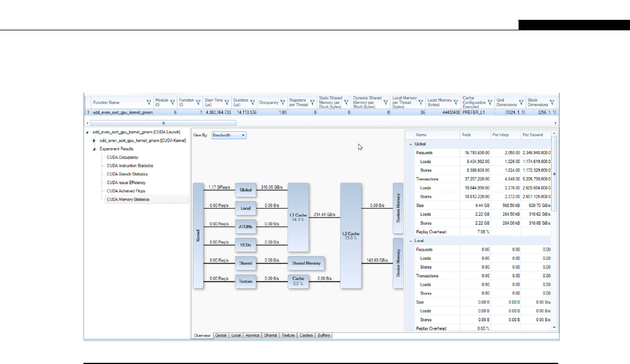Select the Kernel block in diagram

click(198, 236)
